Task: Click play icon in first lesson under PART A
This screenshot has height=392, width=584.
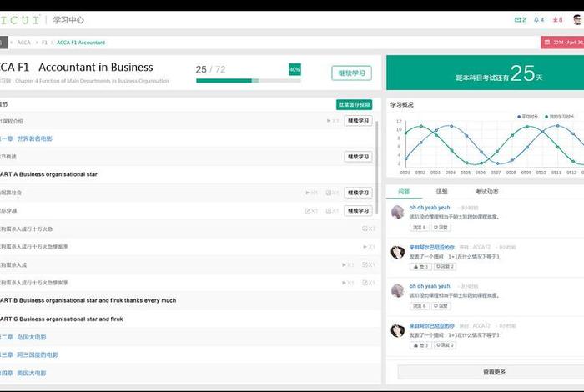Action: tap(308, 193)
